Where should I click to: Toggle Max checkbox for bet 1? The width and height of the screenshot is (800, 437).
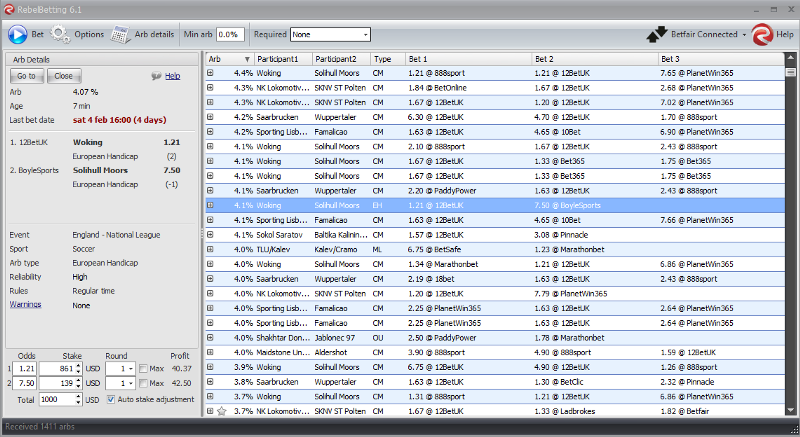(x=143, y=368)
